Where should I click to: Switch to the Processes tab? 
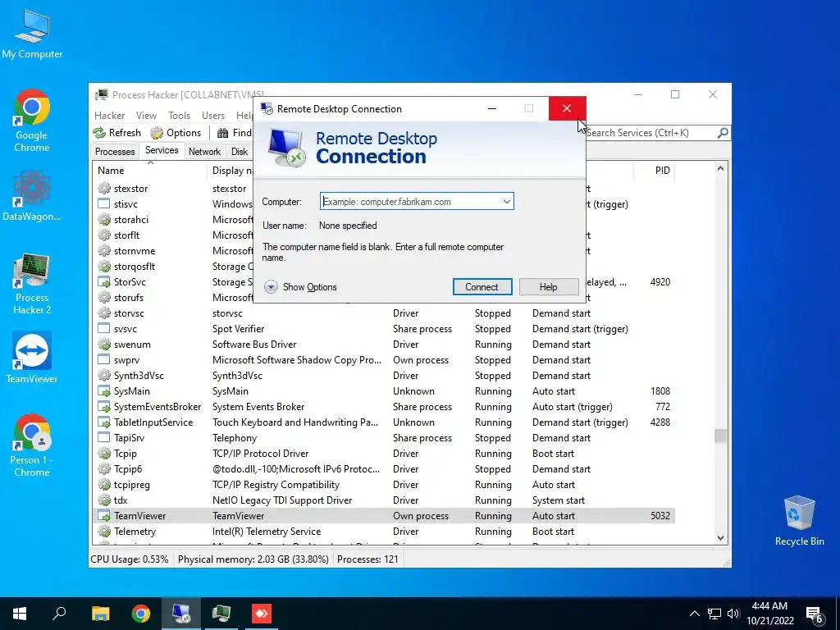pos(115,152)
